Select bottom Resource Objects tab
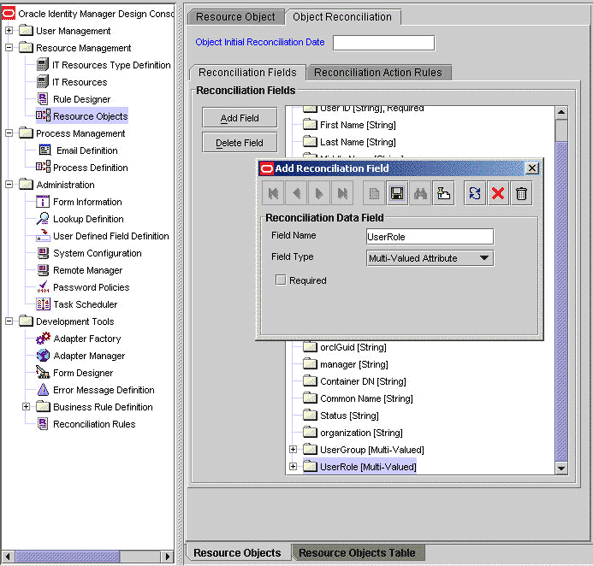Image resolution: width=593 pixels, height=566 pixels. coord(237,553)
